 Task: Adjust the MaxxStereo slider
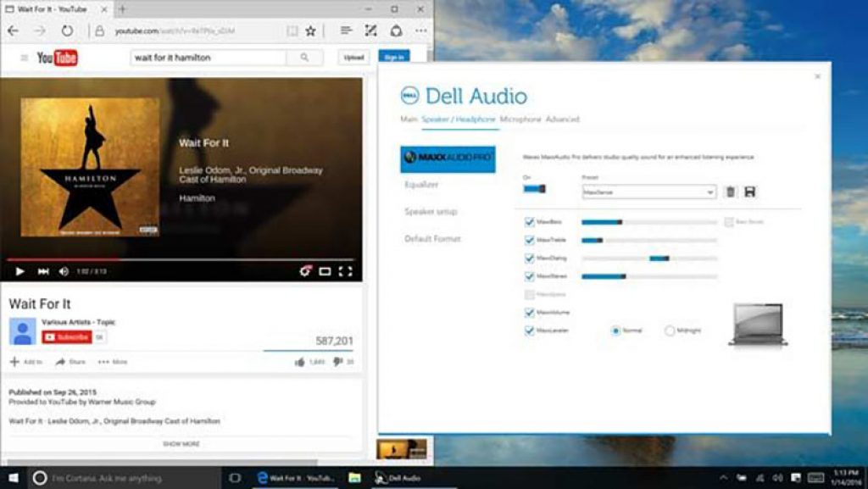[649, 276]
